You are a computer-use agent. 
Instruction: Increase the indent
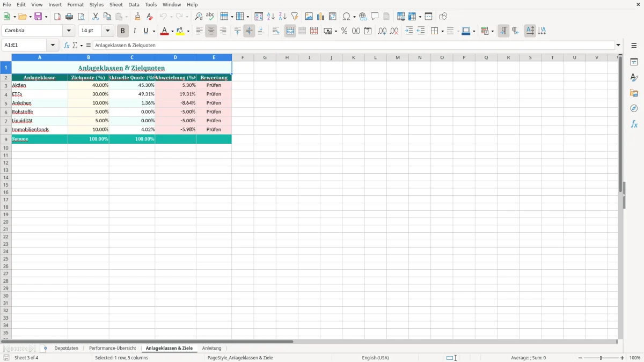pyautogui.click(x=409, y=31)
